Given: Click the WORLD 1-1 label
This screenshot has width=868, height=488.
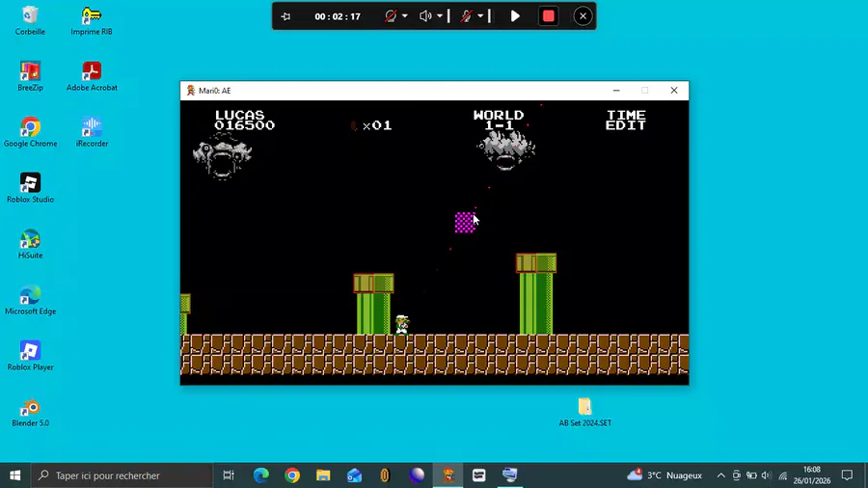Looking at the screenshot, I should tap(499, 120).
